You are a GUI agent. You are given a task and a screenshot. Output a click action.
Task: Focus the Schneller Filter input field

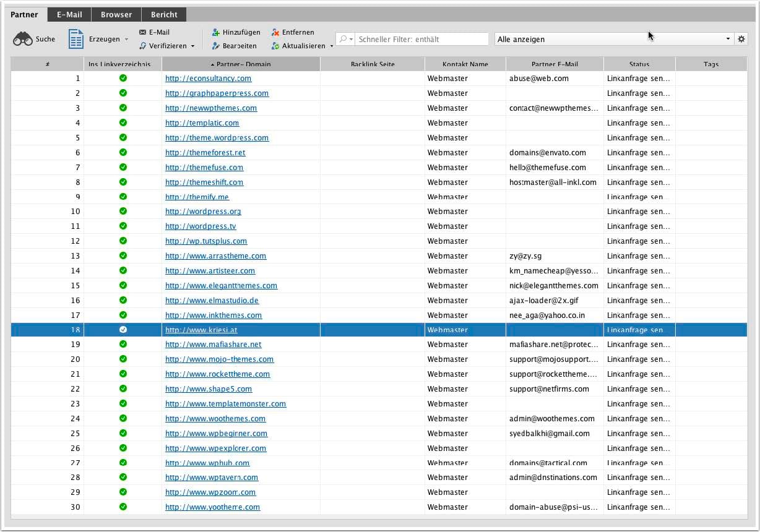(422, 39)
